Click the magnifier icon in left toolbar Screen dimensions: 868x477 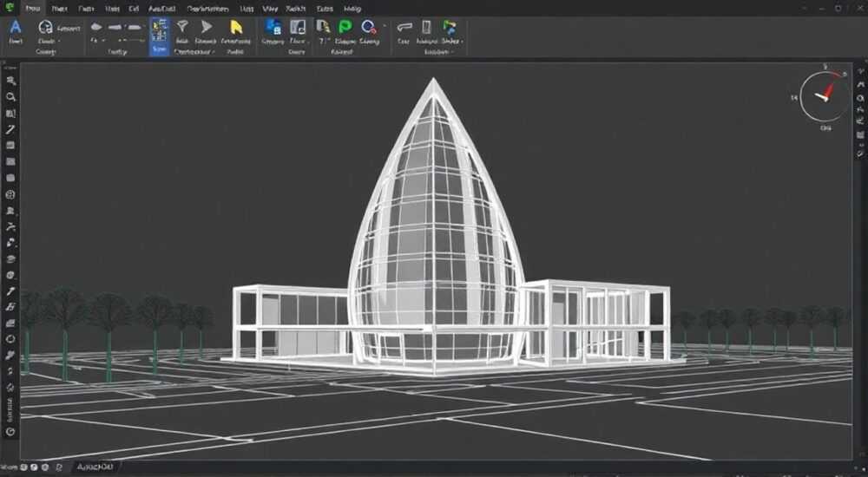(x=10, y=97)
